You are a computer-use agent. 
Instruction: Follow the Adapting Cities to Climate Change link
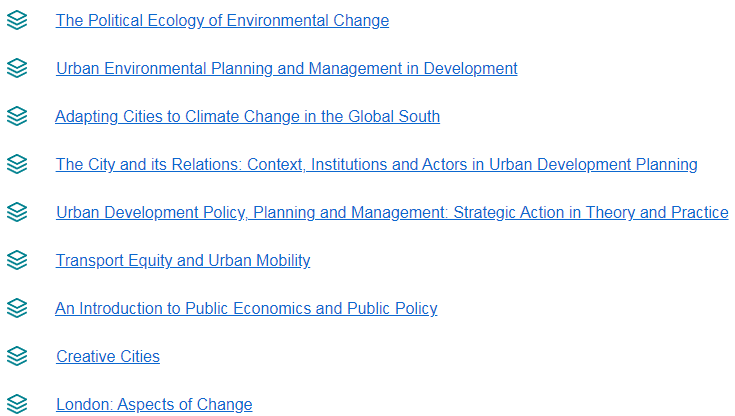click(x=248, y=116)
